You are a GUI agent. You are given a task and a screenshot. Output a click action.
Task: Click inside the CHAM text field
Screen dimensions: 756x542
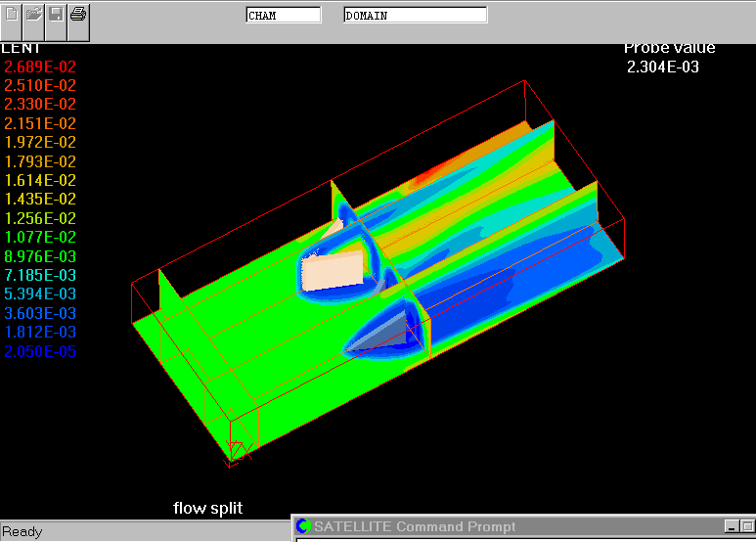pos(283,16)
